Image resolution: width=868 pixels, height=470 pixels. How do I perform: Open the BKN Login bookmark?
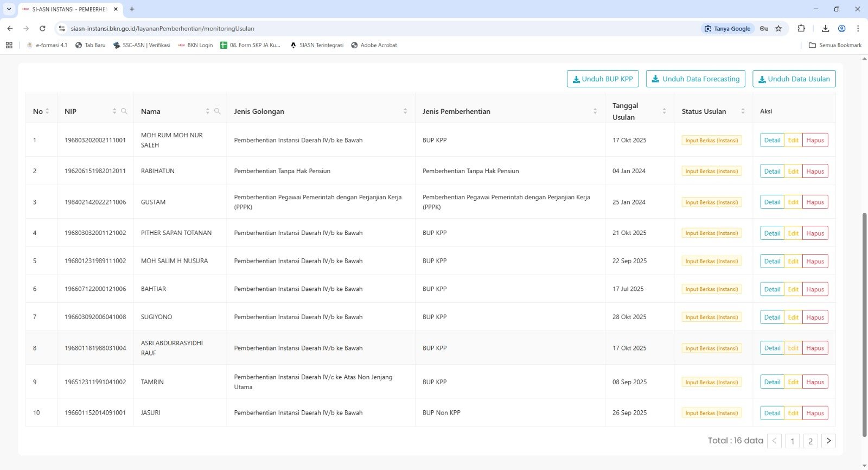click(x=195, y=45)
